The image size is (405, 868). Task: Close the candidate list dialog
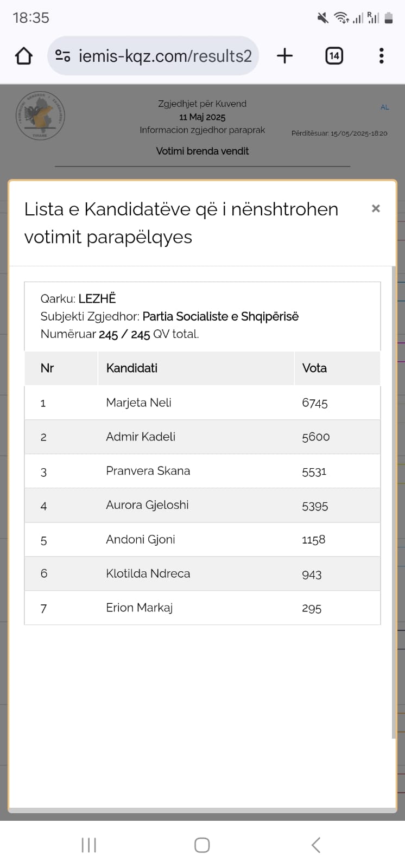(x=376, y=208)
